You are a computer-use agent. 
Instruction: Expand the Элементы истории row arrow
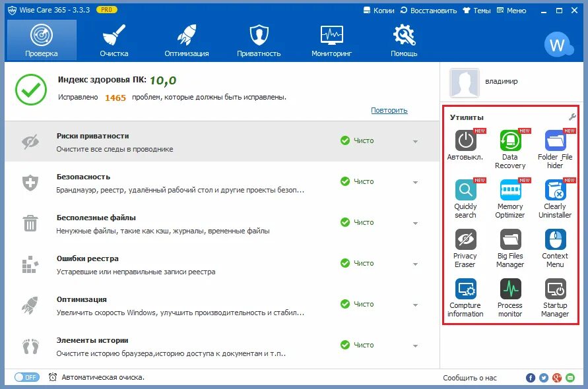point(416,346)
